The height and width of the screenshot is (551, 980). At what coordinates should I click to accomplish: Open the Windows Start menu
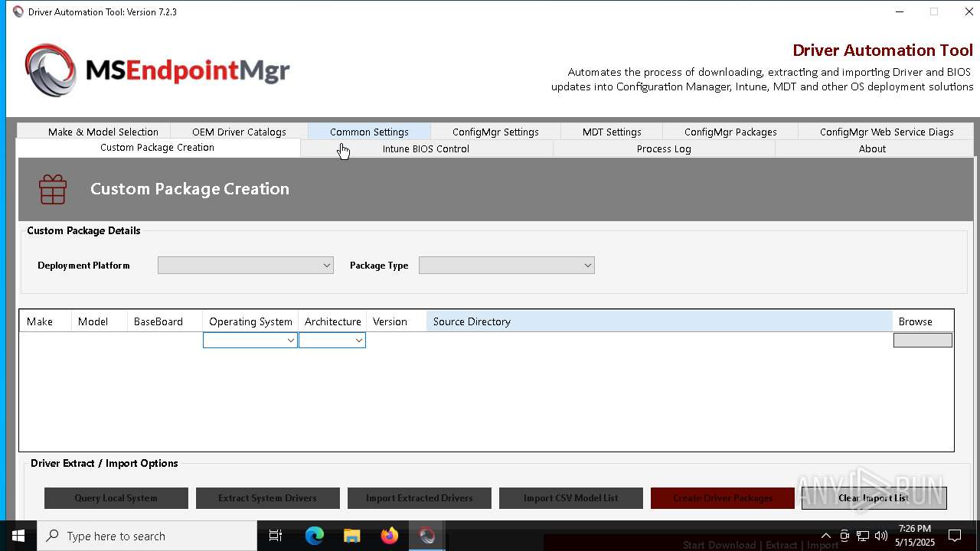click(18, 536)
